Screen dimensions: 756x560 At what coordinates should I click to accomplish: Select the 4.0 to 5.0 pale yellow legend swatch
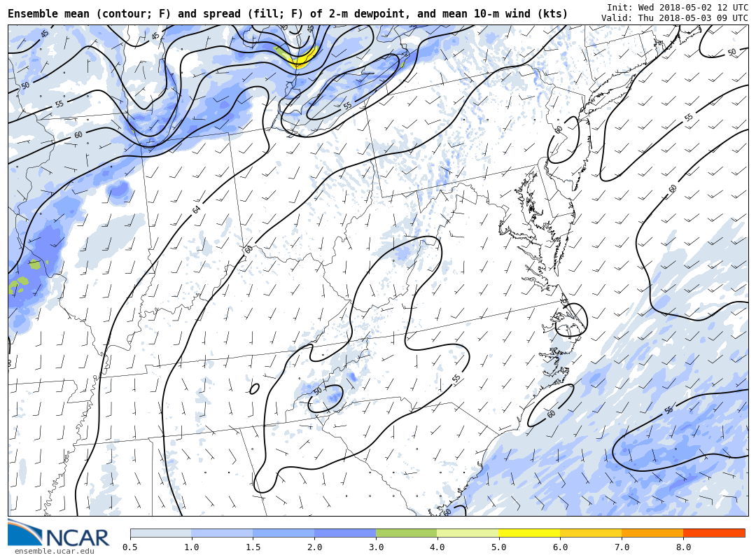[x=468, y=533]
